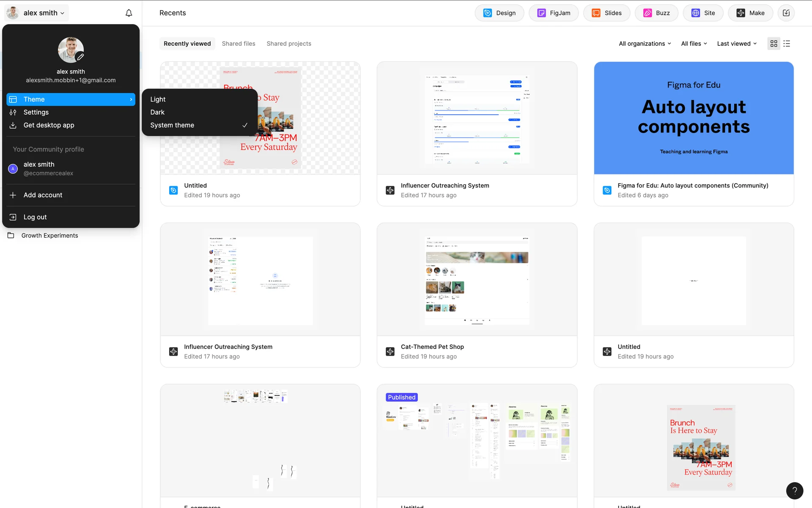
Task: Open the All organizations dropdown
Action: tap(645, 44)
